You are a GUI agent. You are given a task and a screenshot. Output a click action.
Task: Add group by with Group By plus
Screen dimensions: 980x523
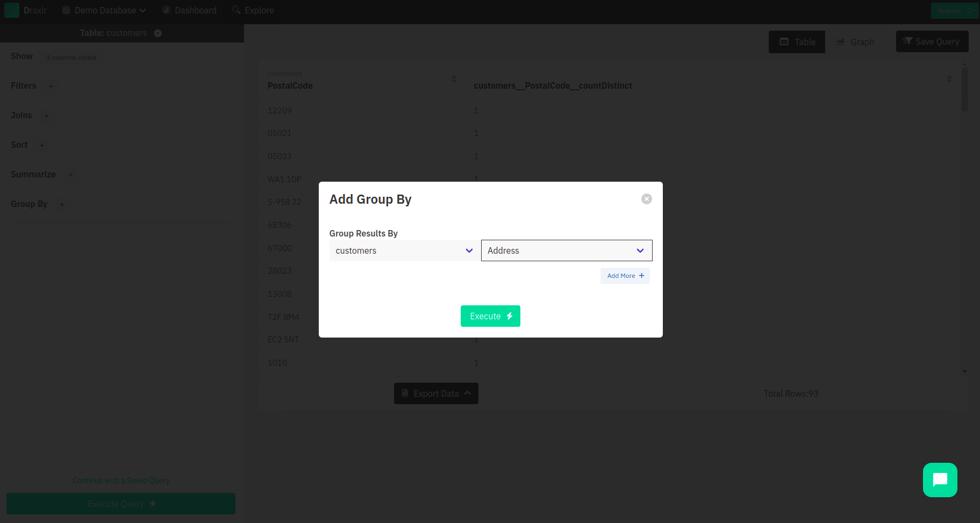[x=62, y=204]
